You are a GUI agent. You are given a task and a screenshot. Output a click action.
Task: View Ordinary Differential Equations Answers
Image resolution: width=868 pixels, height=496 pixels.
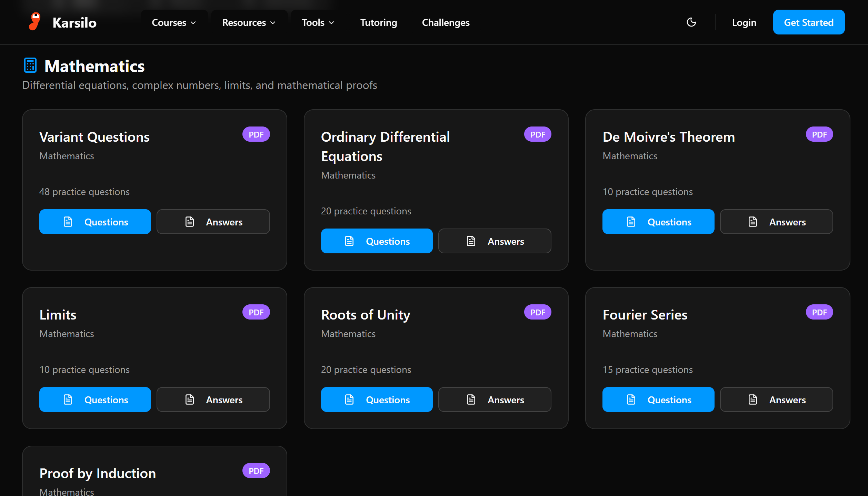(x=495, y=241)
